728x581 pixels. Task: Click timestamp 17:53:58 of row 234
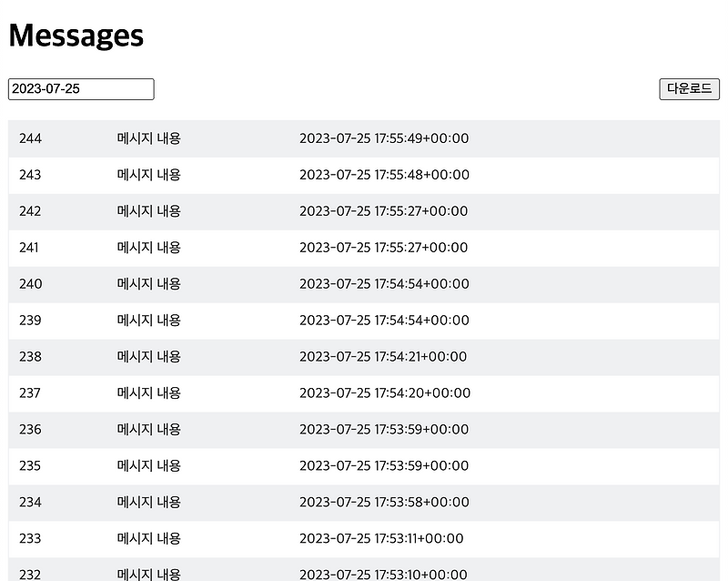point(384,503)
